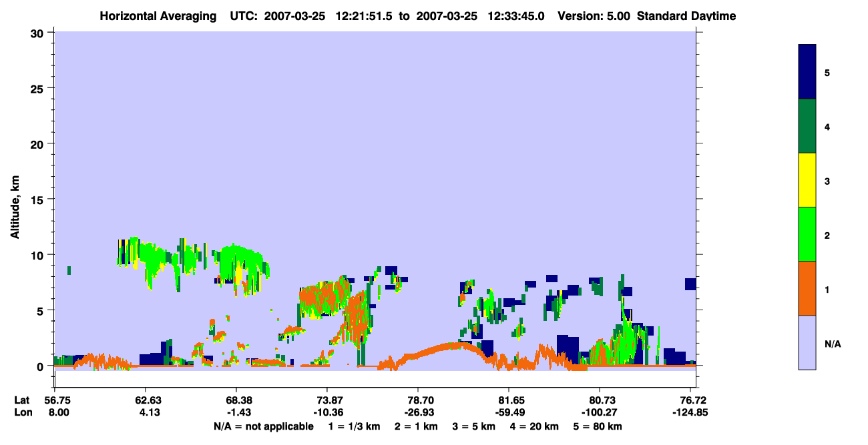Click the colorbar label 'N/A'
Screen dimensions: 868x445
coord(833,344)
